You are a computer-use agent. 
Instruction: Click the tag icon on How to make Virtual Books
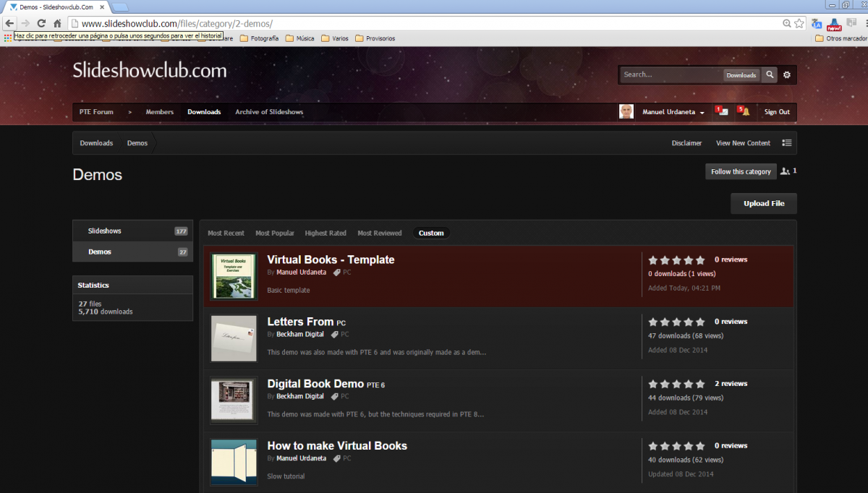click(336, 458)
